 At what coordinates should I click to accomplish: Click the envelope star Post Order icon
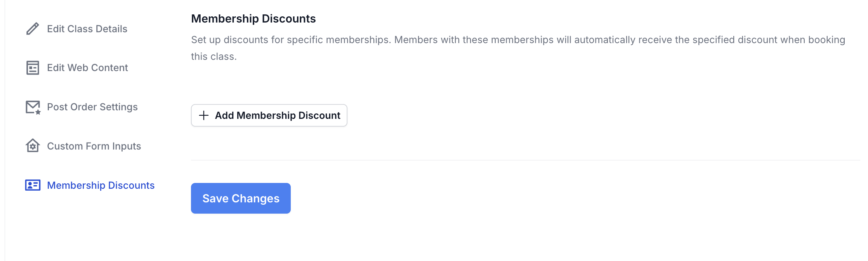pyautogui.click(x=33, y=107)
